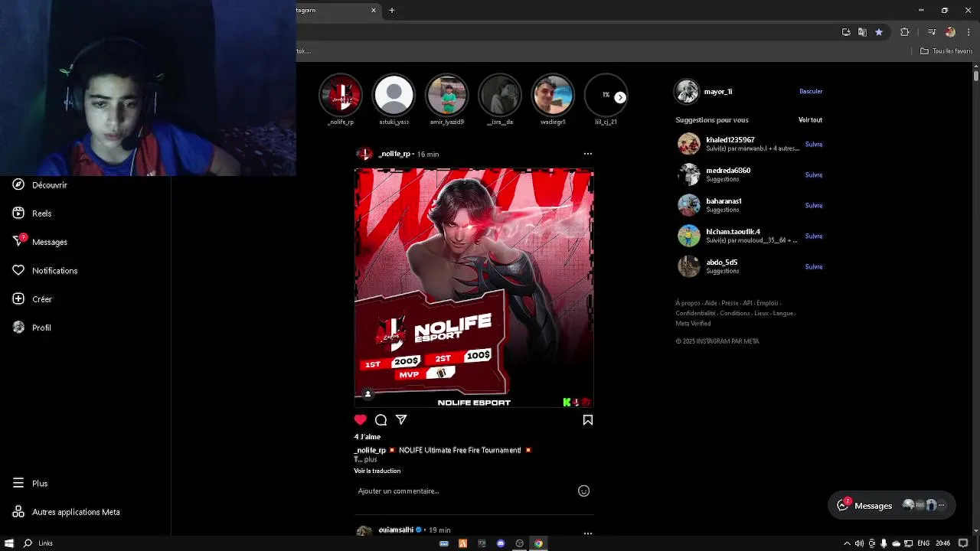The width and height of the screenshot is (980, 551).
Task: Follow khaled1235967 with Suivre
Action: click(x=814, y=144)
